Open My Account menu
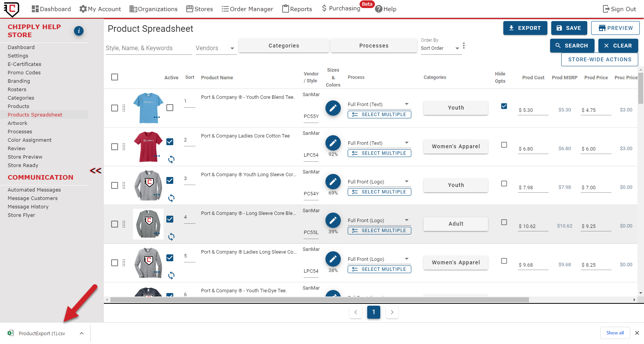This screenshot has height=344, width=644. 100,9
